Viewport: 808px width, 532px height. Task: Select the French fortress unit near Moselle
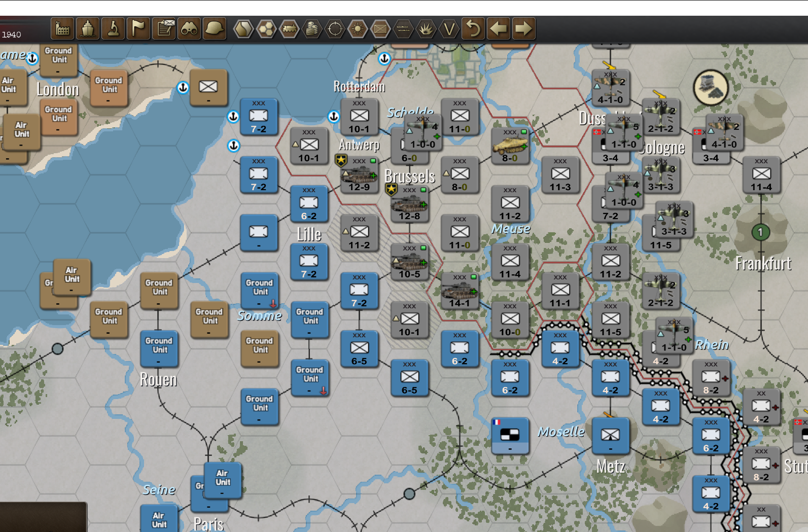point(510,436)
